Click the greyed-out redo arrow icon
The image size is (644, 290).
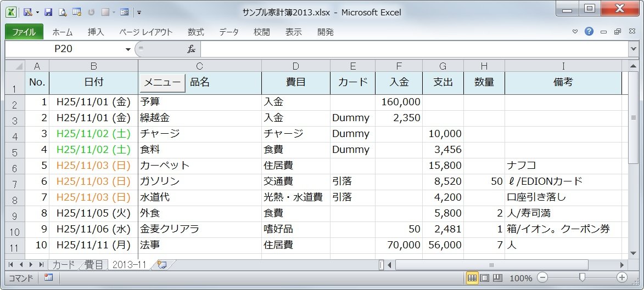[91, 12]
